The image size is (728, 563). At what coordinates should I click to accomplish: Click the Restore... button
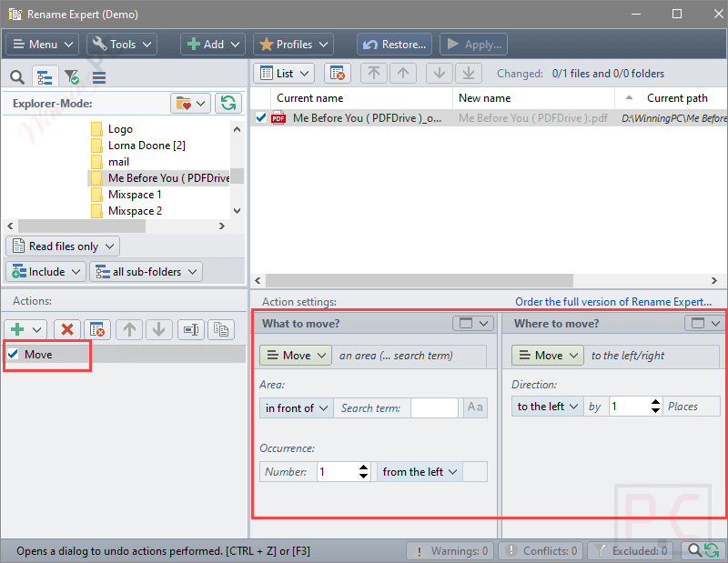pyautogui.click(x=394, y=44)
